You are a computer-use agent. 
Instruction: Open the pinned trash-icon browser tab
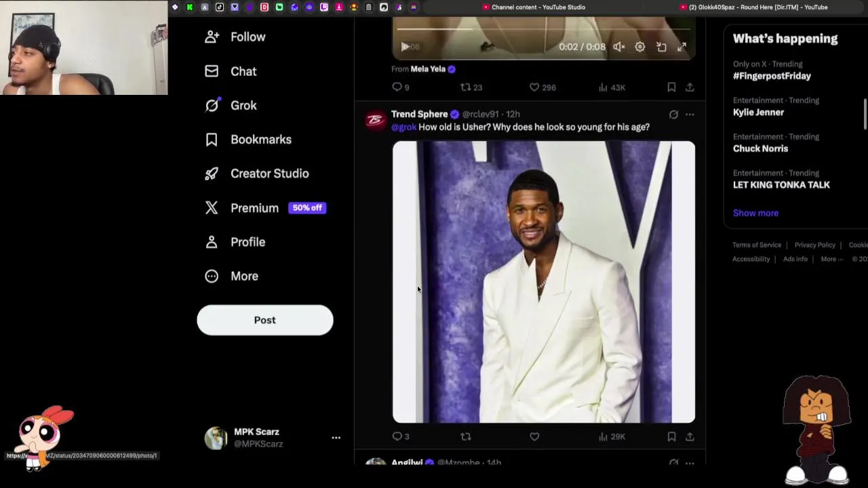point(369,7)
